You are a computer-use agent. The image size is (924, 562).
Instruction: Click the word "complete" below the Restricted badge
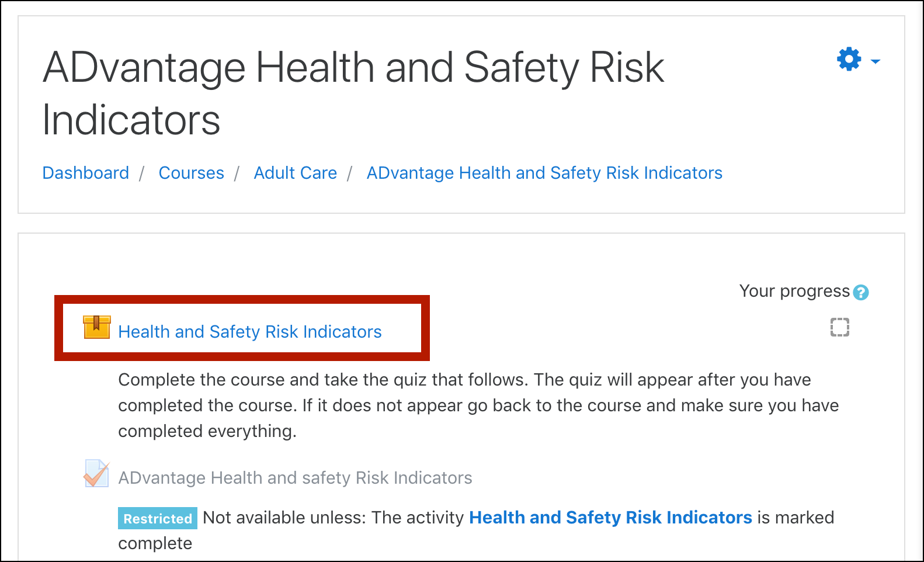click(155, 543)
